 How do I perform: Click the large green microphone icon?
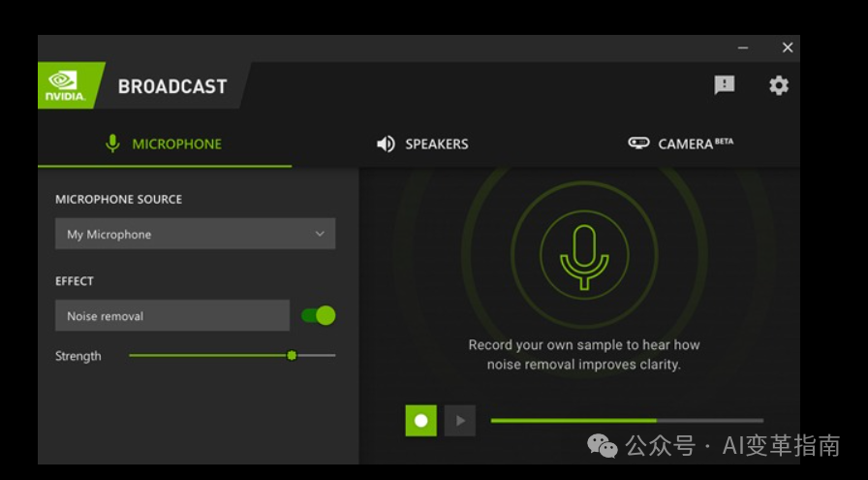pyautogui.click(x=584, y=256)
